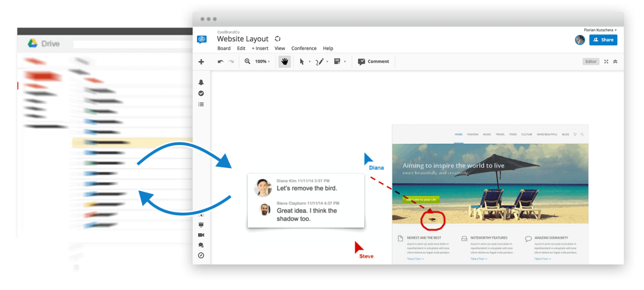Click Take a Tour under Noteworthy Features
Screen dimensions: 644x290
point(479,259)
